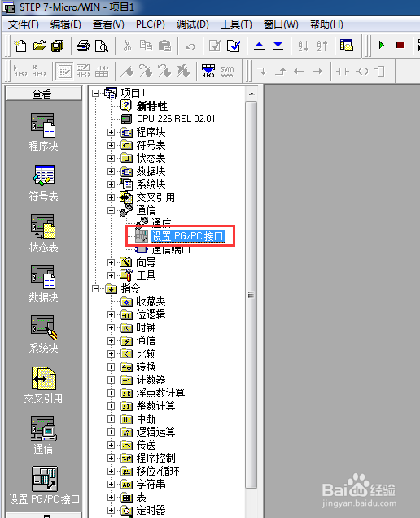The width and height of the screenshot is (420, 518).
Task: Sort ascending with A-Z toolbar icon
Action: (x=303, y=46)
